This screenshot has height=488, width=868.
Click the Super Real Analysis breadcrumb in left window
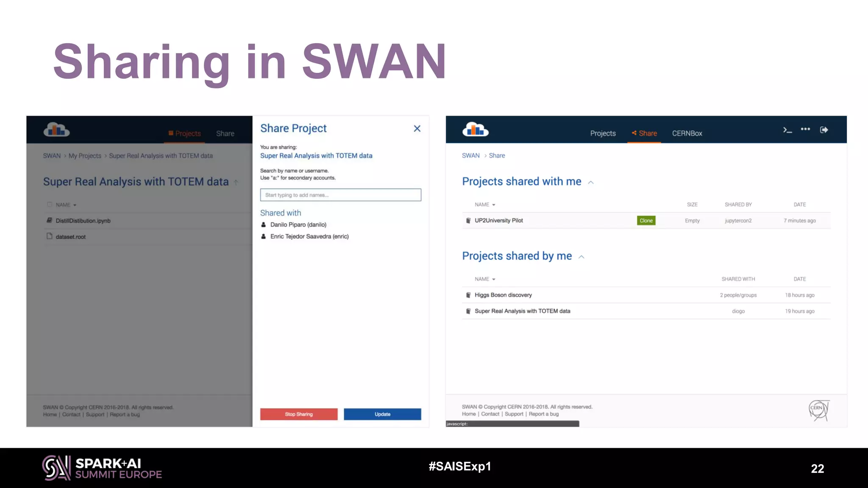[161, 156]
